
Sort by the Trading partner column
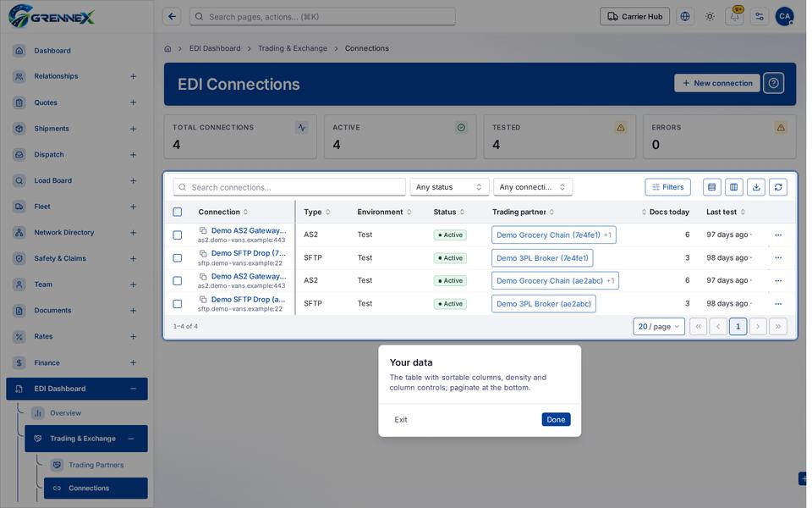pos(523,212)
